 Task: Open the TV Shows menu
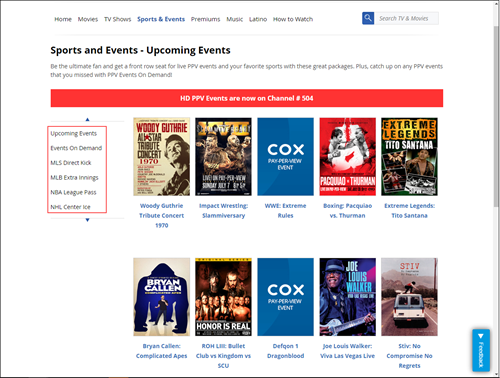118,19
